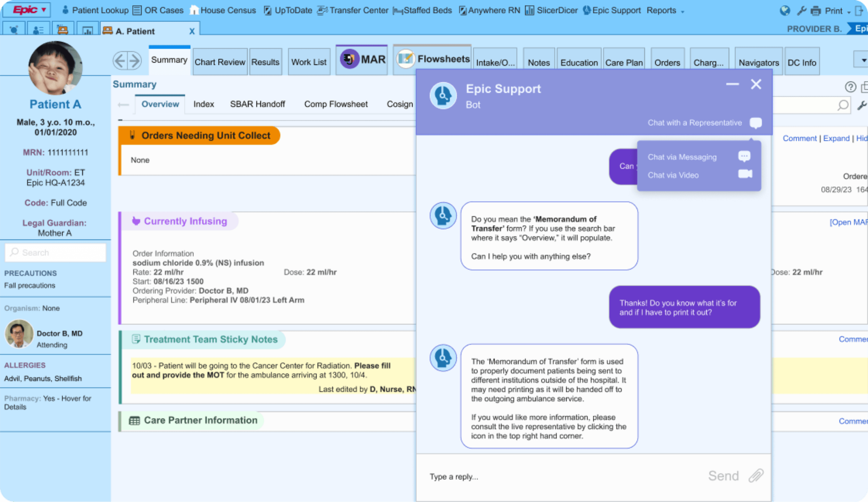Screen dimensions: 868x502
Task: Click the help question mark icon
Action: [x=850, y=87]
